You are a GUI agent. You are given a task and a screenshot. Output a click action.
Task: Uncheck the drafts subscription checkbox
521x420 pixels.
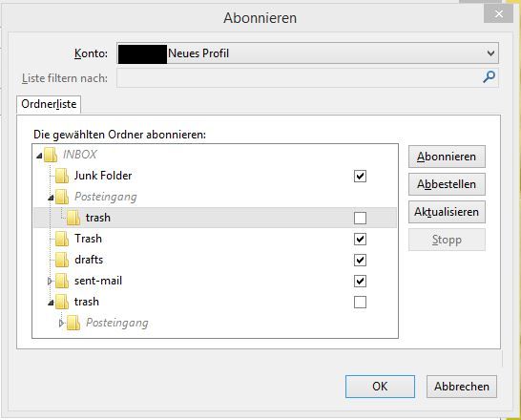(360, 260)
